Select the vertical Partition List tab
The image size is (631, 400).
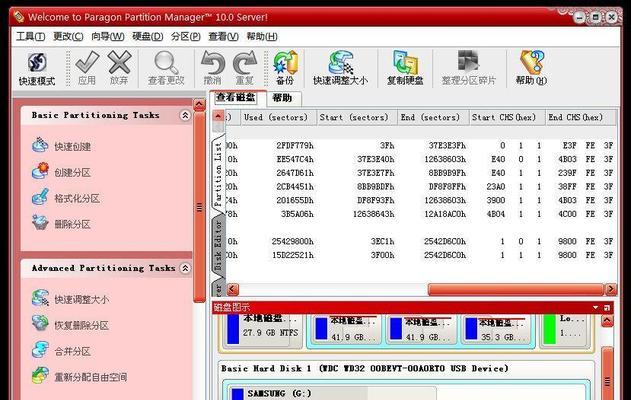point(218,173)
